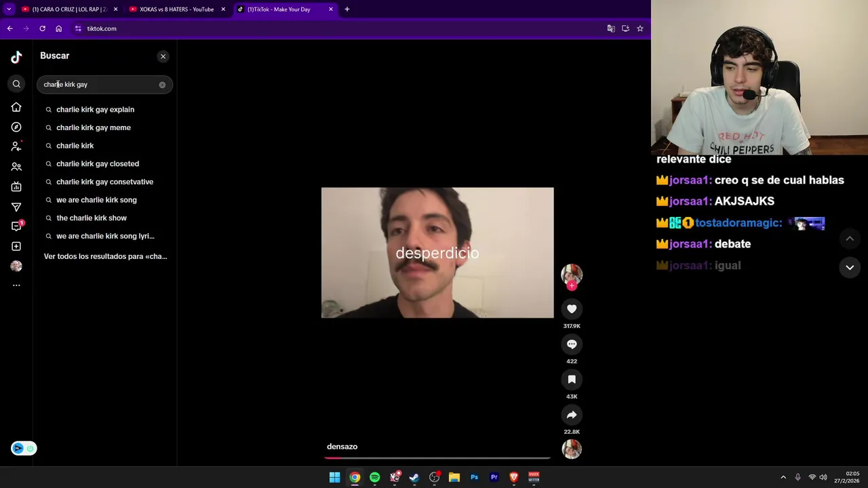Open the profile avatar in sidebar
Image resolution: width=868 pixels, height=488 pixels.
pos(16,266)
